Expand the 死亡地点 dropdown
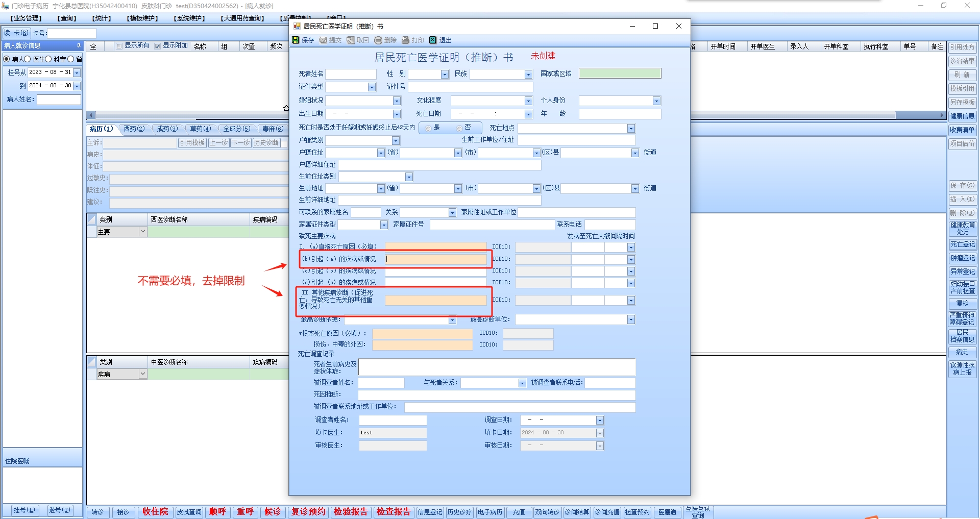 pyautogui.click(x=631, y=129)
